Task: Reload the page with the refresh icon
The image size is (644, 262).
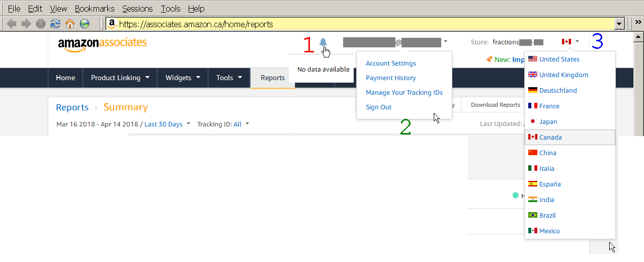Action: [55, 24]
